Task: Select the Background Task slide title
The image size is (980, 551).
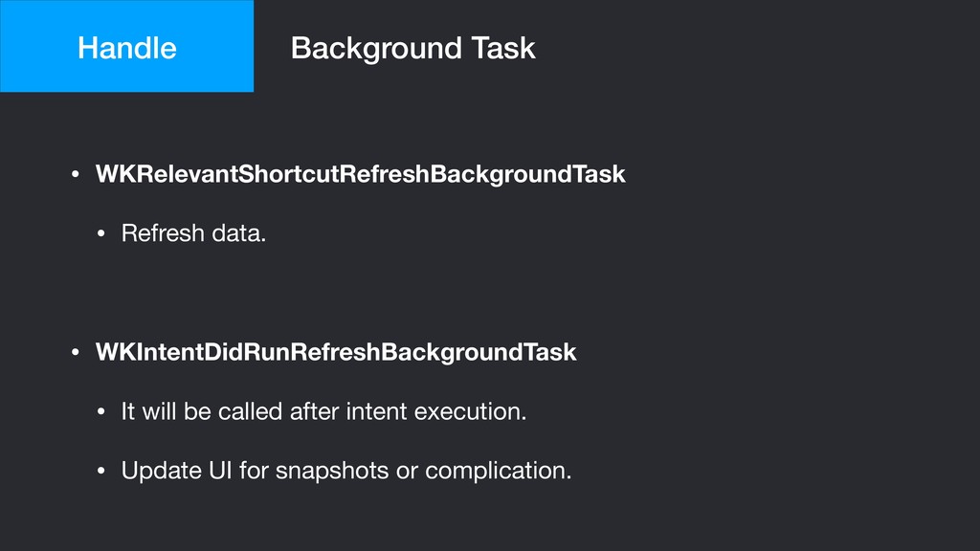Action: coord(412,48)
